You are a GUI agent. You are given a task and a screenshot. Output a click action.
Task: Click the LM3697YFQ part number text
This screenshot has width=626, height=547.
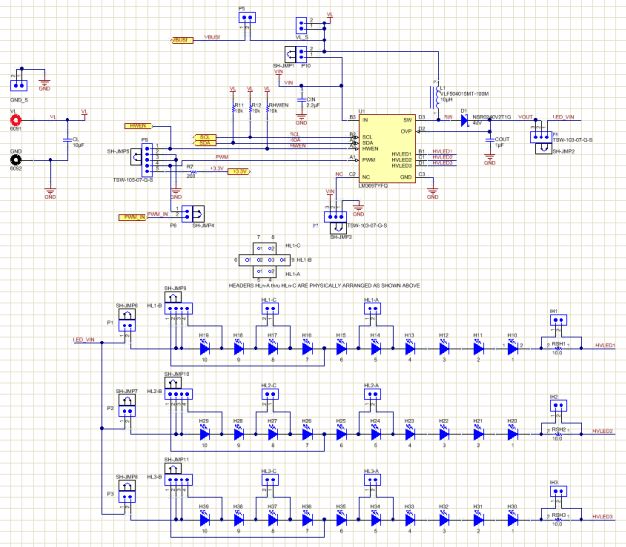[373, 186]
